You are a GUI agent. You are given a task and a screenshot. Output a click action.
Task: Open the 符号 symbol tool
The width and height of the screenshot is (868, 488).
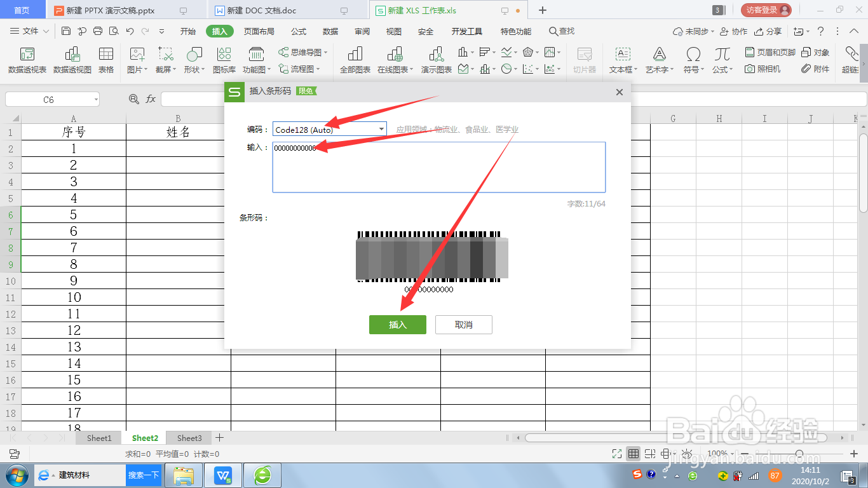[694, 60]
